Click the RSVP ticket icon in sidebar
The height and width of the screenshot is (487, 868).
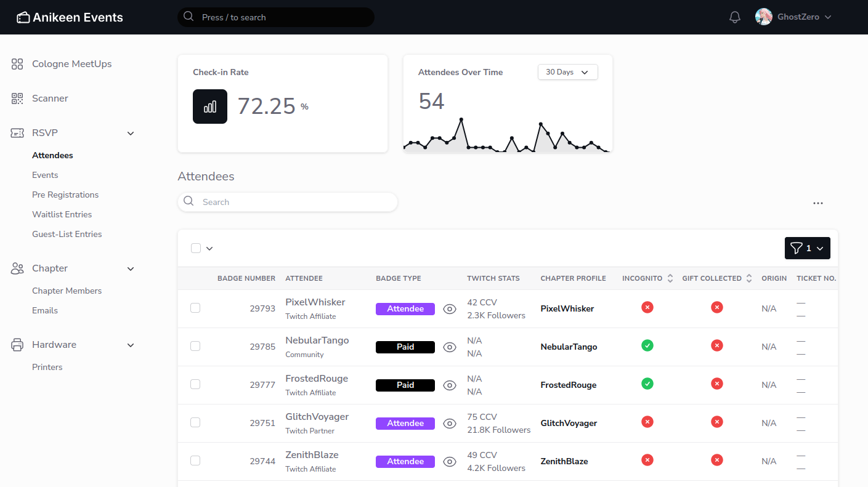(17, 132)
